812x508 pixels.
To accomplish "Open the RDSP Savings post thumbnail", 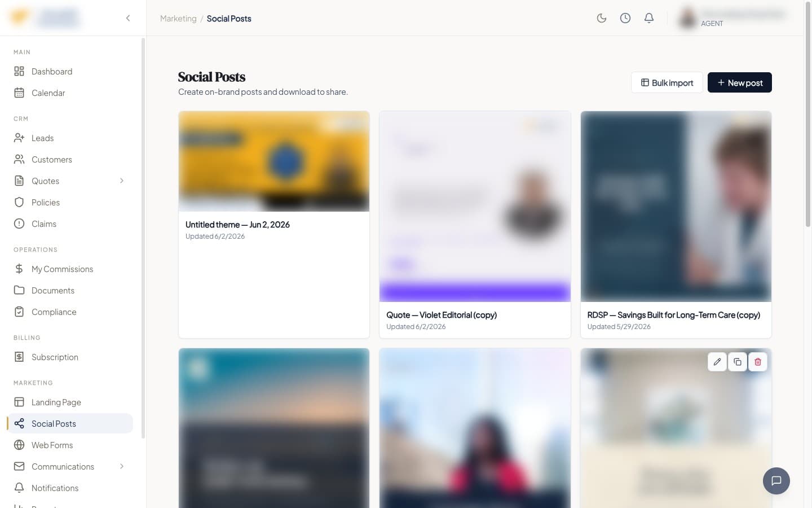I will tap(676, 207).
